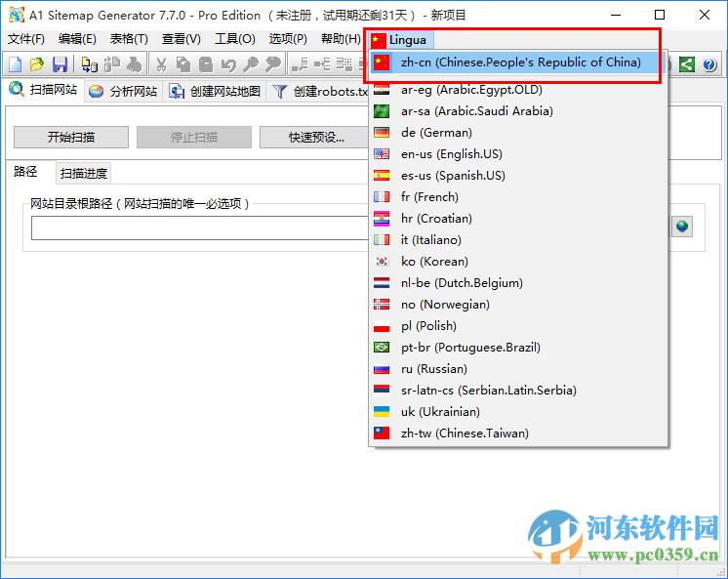728x579 pixels.
Task: Click the Paste clipboard toolbar icon
Action: pos(206,64)
